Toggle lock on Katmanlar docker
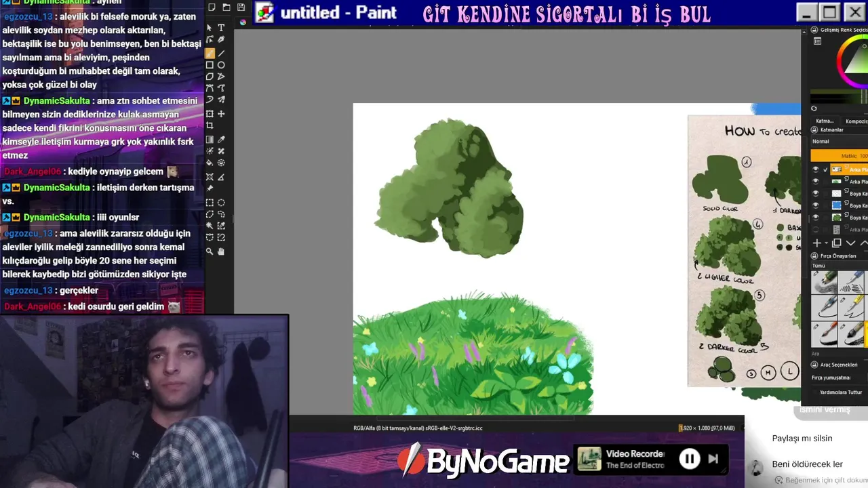The width and height of the screenshot is (868, 488). tap(814, 129)
